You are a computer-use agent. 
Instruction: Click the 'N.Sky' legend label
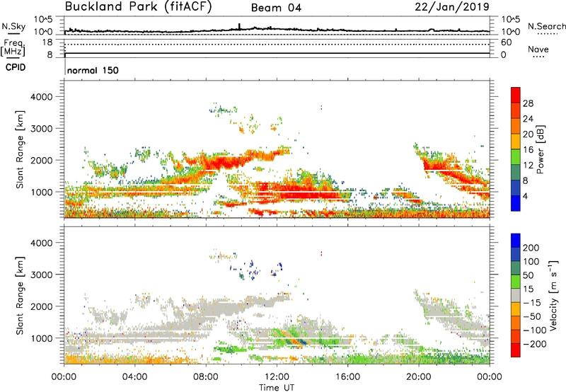(x=13, y=26)
